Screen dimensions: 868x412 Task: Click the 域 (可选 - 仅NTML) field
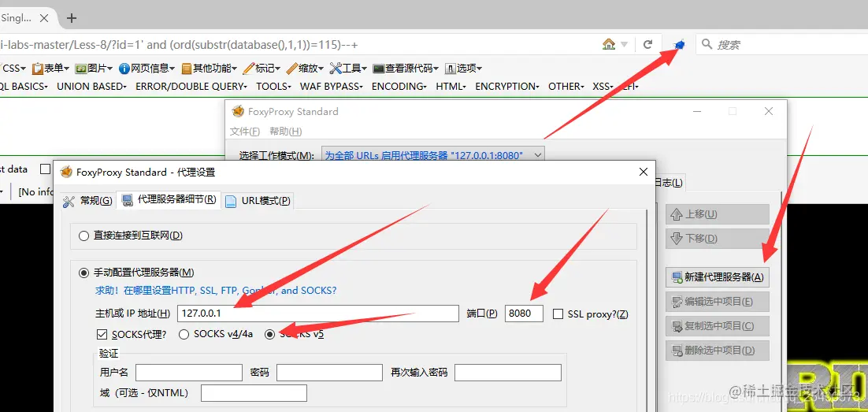tap(254, 393)
